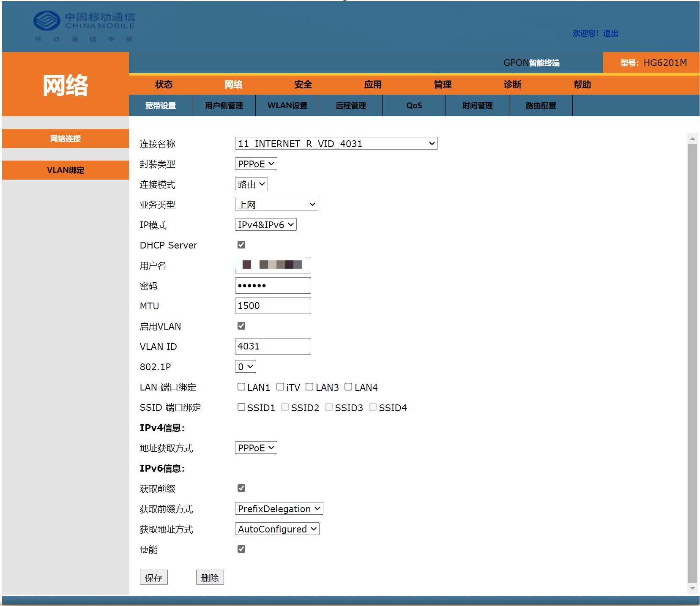Switch to the QoS tab
The image size is (700, 606).
pyautogui.click(x=413, y=106)
